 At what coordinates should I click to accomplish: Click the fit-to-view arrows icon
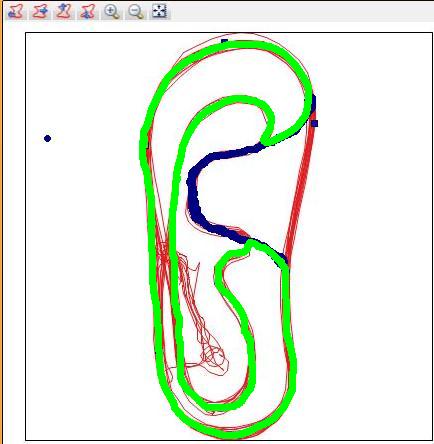pos(159,11)
